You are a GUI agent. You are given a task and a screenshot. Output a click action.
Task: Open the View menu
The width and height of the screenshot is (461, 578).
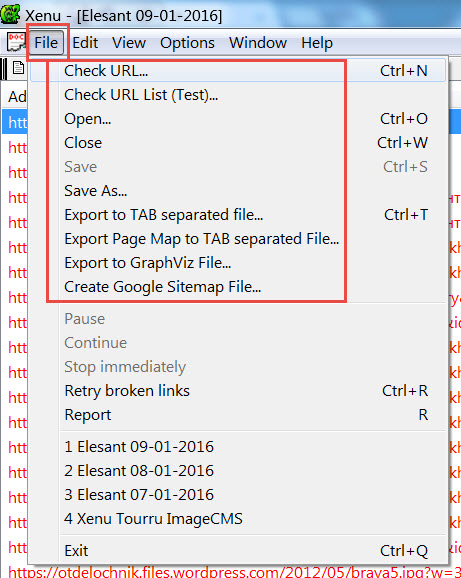129,43
